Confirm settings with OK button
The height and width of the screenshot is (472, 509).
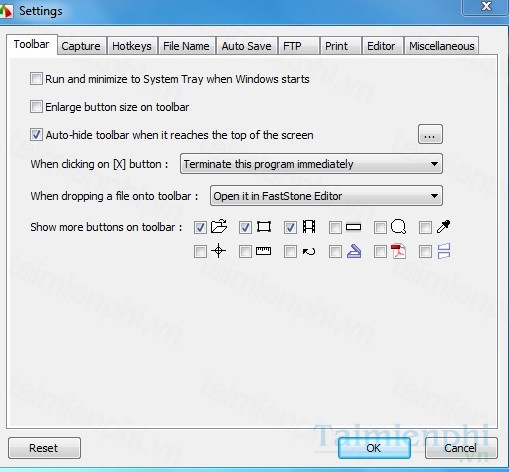[374, 448]
